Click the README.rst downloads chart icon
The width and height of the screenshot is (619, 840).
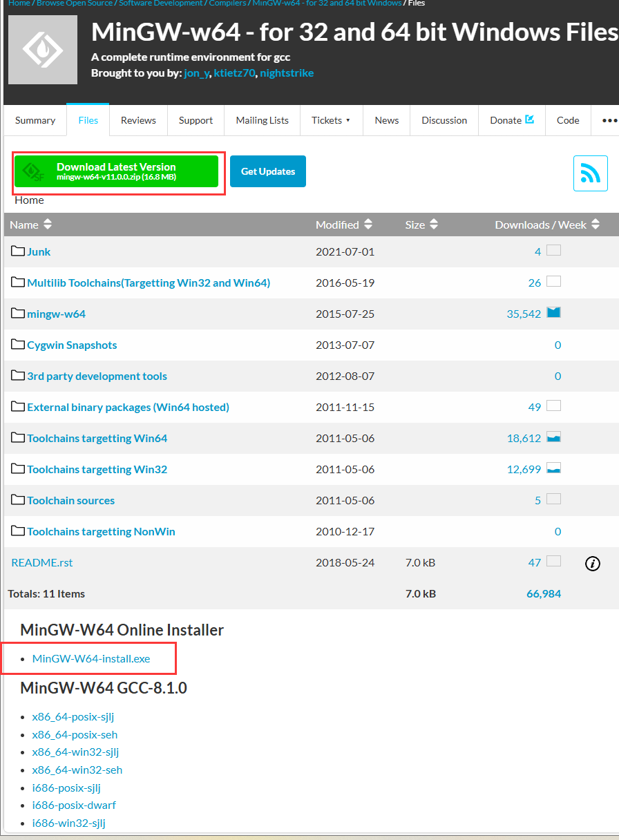(x=553, y=562)
